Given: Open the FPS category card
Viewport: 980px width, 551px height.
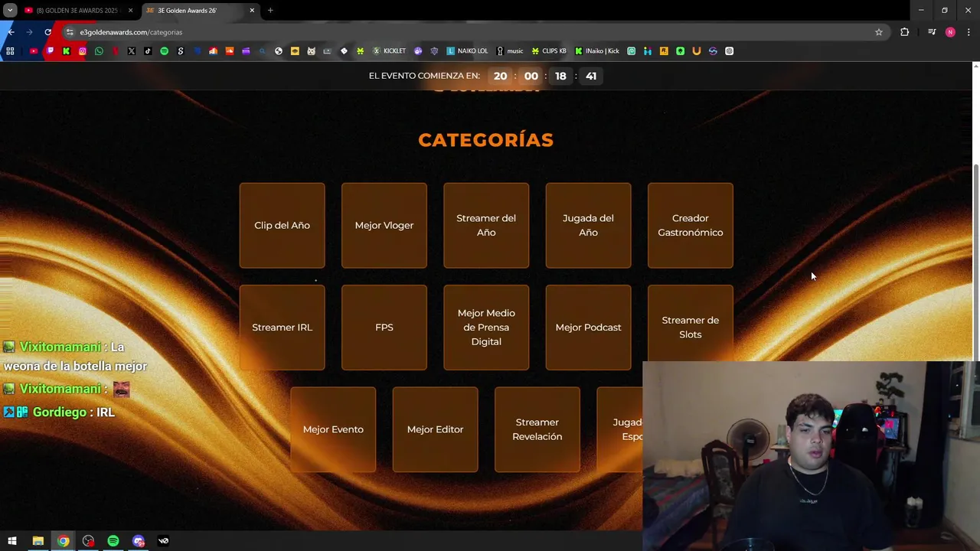Looking at the screenshot, I should pos(384,328).
